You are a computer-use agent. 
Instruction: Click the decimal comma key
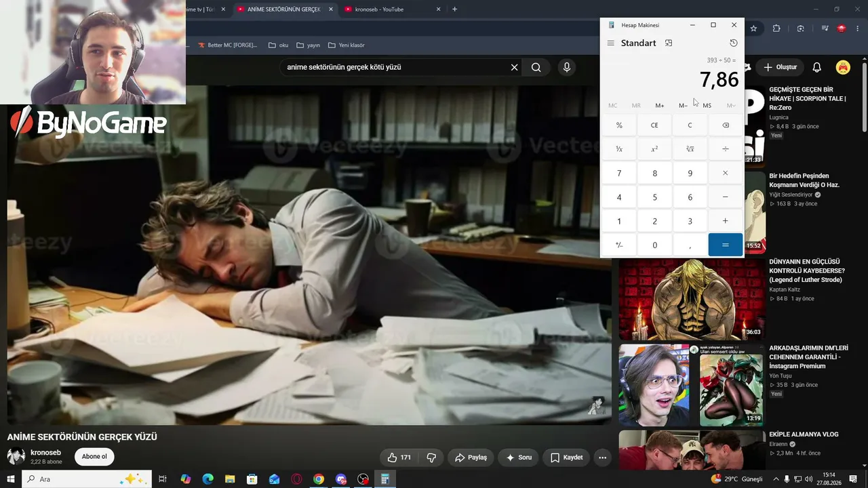(690, 245)
